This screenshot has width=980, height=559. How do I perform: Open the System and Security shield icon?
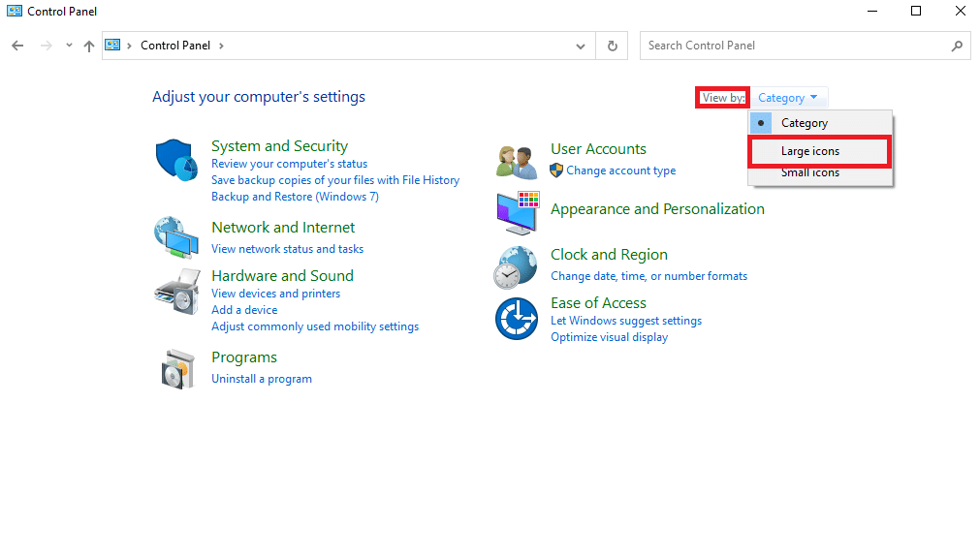pyautogui.click(x=175, y=160)
